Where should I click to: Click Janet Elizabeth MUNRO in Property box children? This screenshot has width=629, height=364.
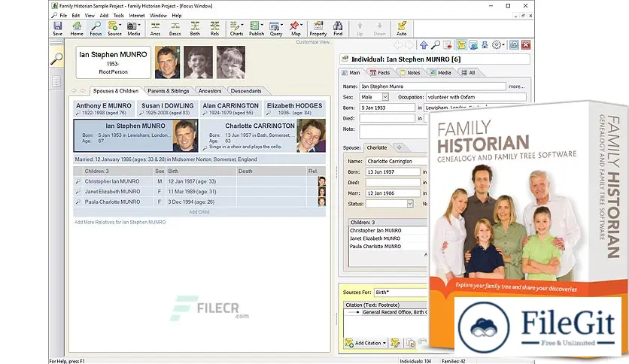click(x=376, y=238)
